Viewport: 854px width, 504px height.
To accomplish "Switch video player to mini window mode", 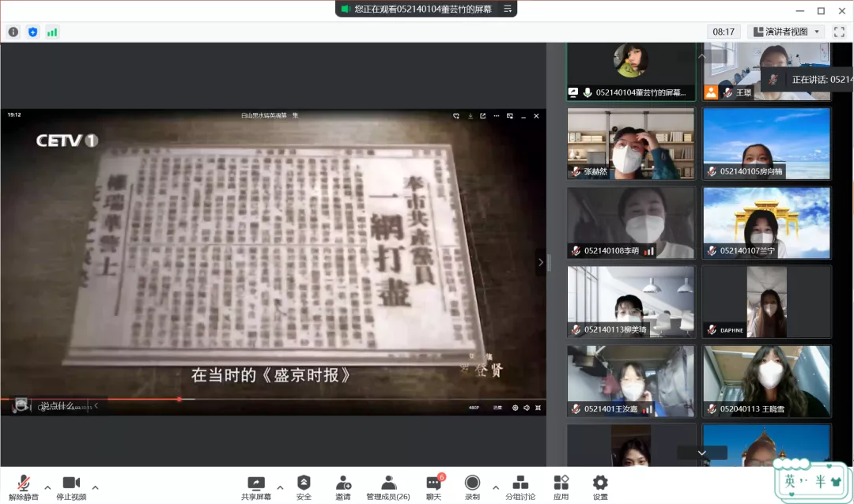I will pyautogui.click(x=510, y=116).
